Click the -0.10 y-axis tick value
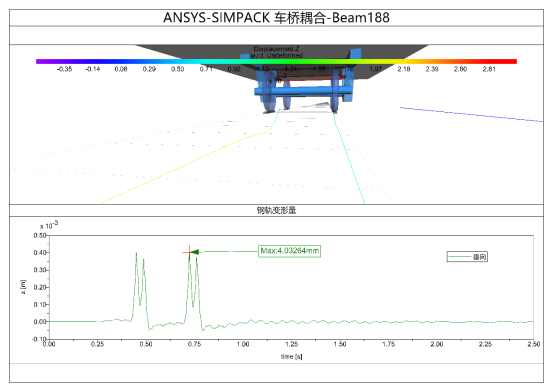554x392 pixels. tap(39, 339)
